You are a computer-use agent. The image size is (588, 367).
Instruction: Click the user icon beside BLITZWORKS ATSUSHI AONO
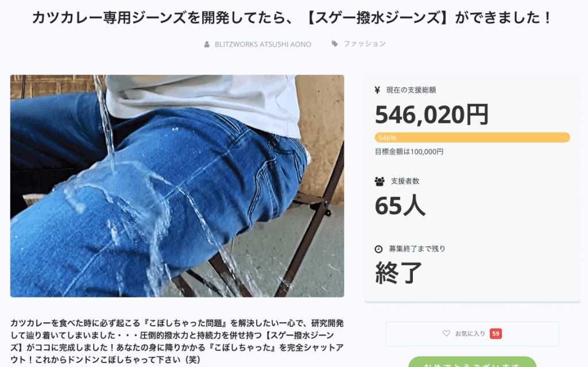(x=207, y=44)
